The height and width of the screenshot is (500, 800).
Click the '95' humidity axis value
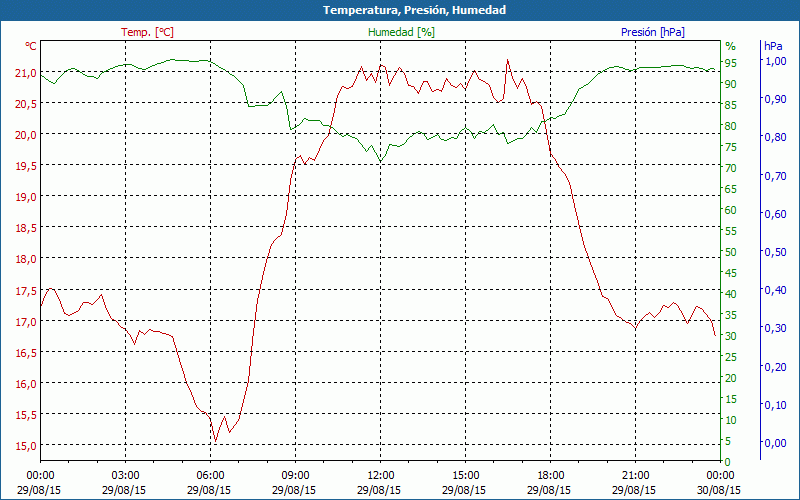click(x=731, y=63)
